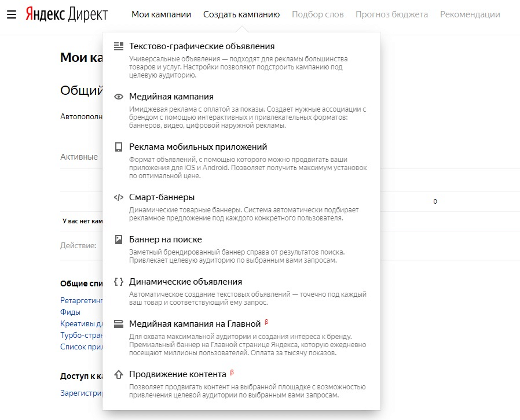Choose Смарт-баннеры campaign type

tap(162, 197)
